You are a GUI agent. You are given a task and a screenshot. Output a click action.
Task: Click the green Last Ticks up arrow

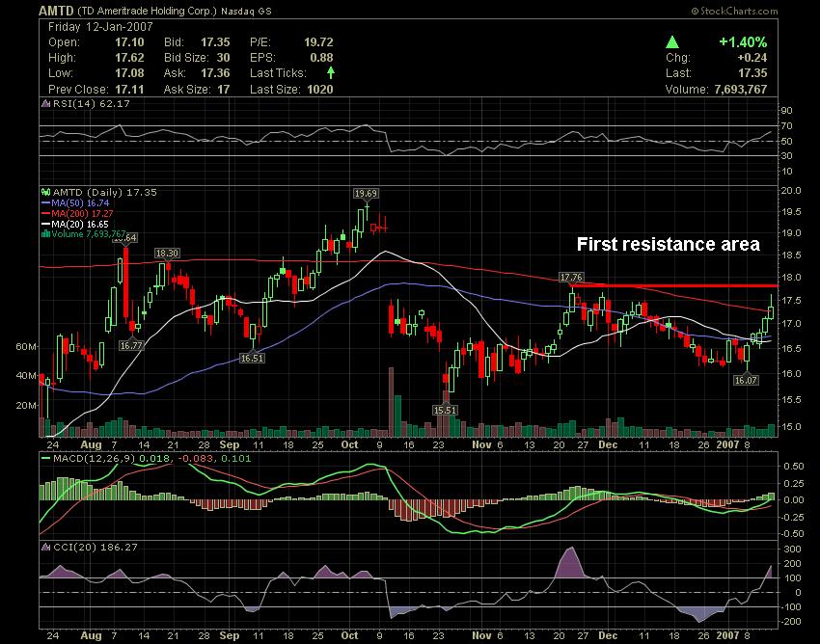(x=331, y=72)
